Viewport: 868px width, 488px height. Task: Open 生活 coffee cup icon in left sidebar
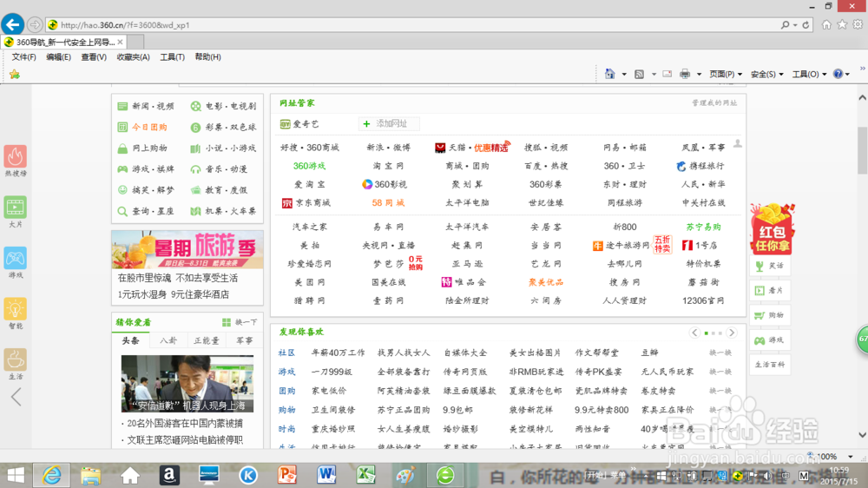(16, 360)
